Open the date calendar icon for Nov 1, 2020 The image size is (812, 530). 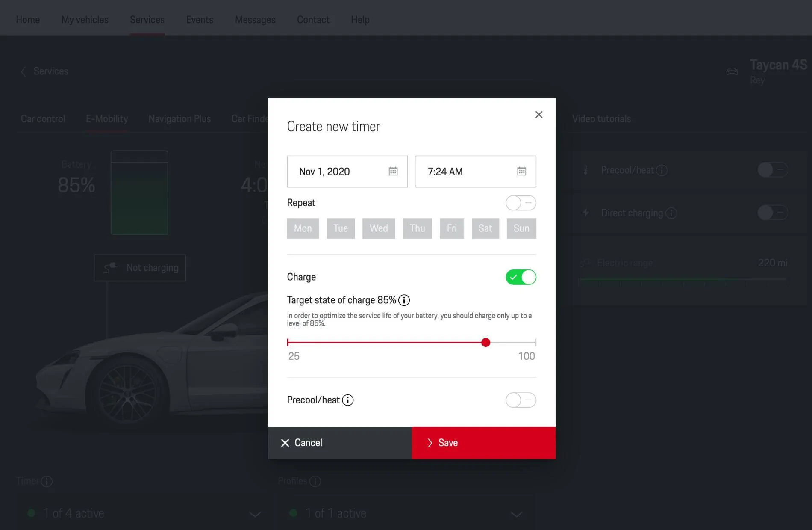[393, 171]
